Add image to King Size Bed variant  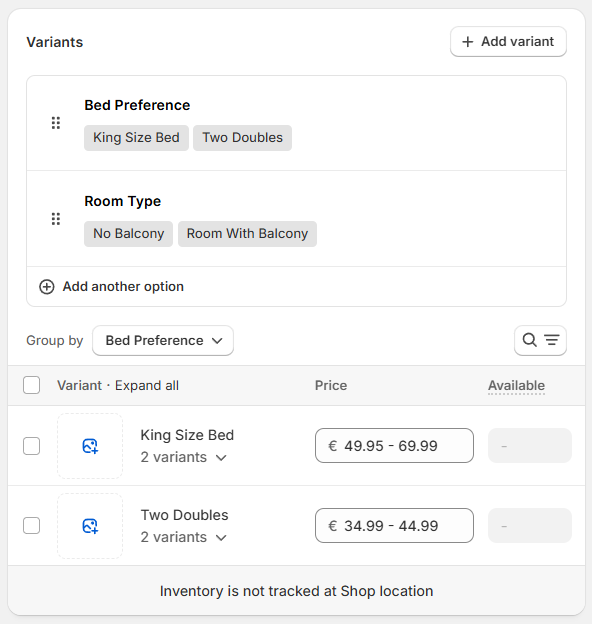pos(90,446)
